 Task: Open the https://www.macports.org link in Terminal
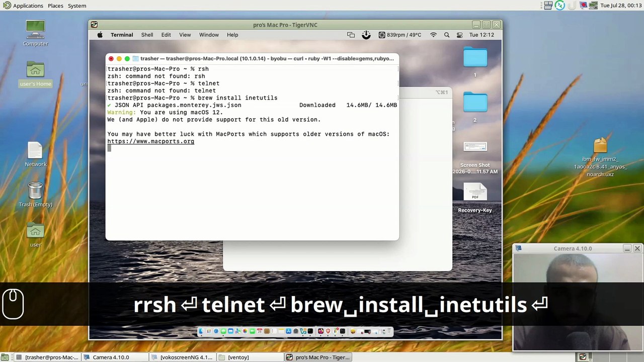click(x=150, y=141)
